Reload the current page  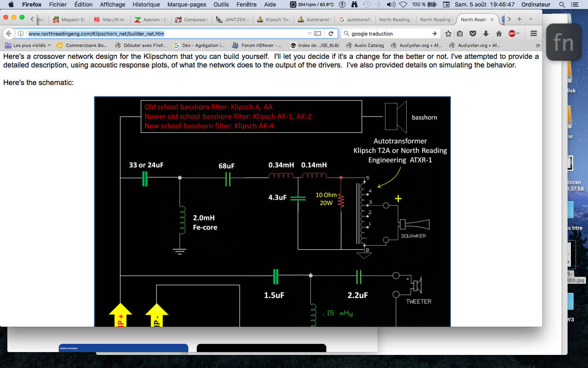click(x=331, y=34)
